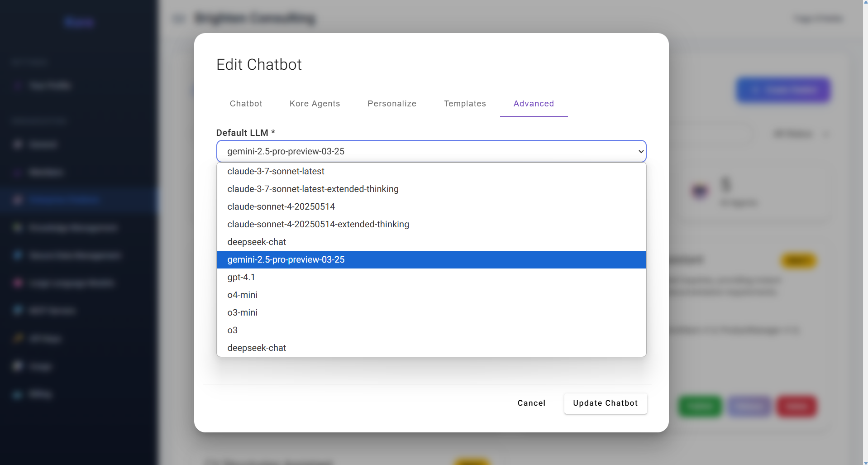
Task: Pick the o4-mini model option
Action: click(x=431, y=295)
